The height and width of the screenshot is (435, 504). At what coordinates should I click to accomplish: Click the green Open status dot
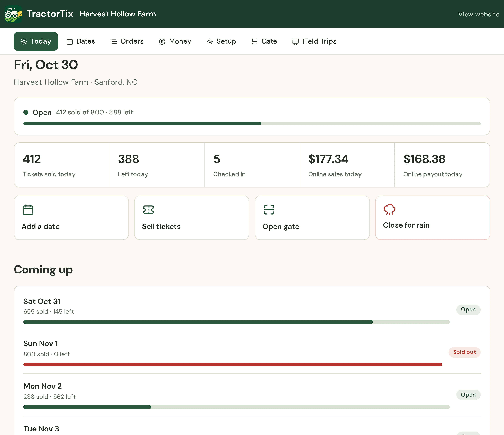[x=26, y=112]
